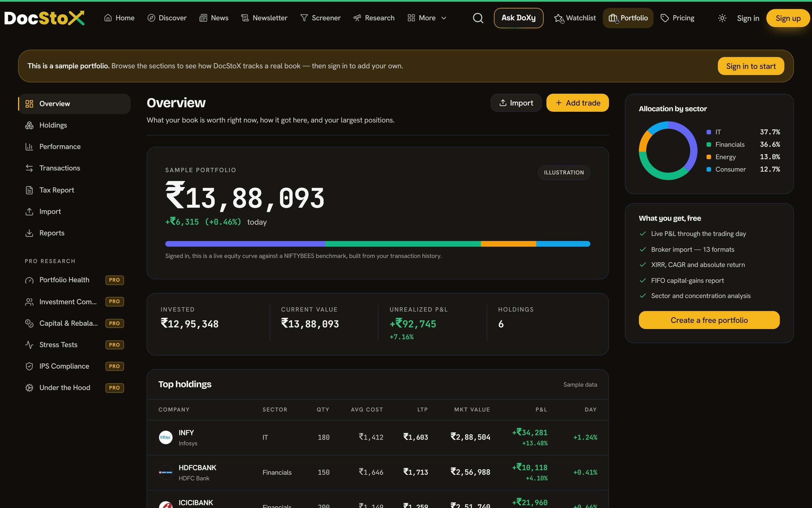Click the green Financials segment of allocation bar
812x508 pixels.
tap(403, 244)
